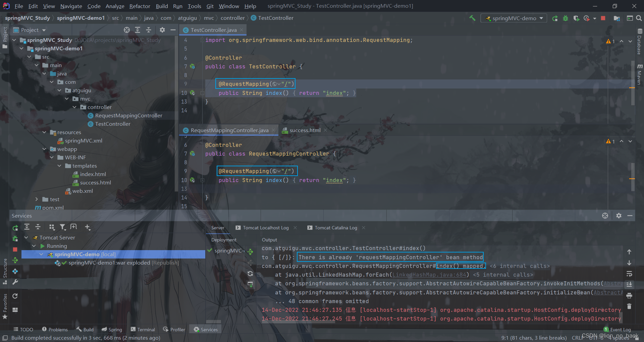
Task: Open the Navigate menu
Action: tap(71, 6)
